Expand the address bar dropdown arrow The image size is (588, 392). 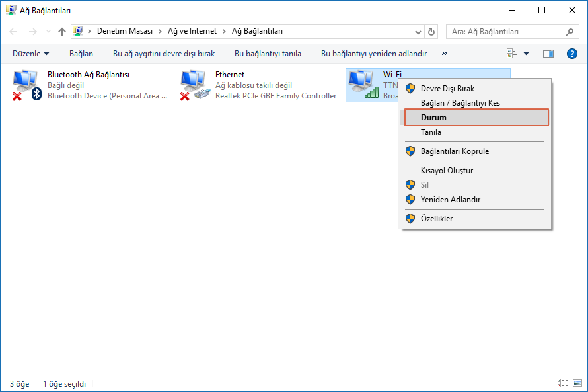(418, 31)
